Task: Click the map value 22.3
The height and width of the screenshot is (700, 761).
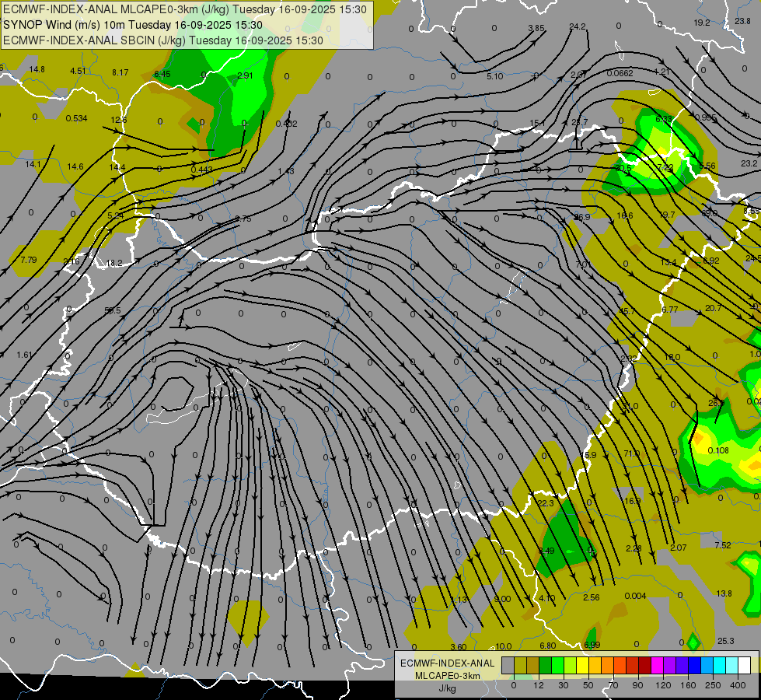Action: 546,503
